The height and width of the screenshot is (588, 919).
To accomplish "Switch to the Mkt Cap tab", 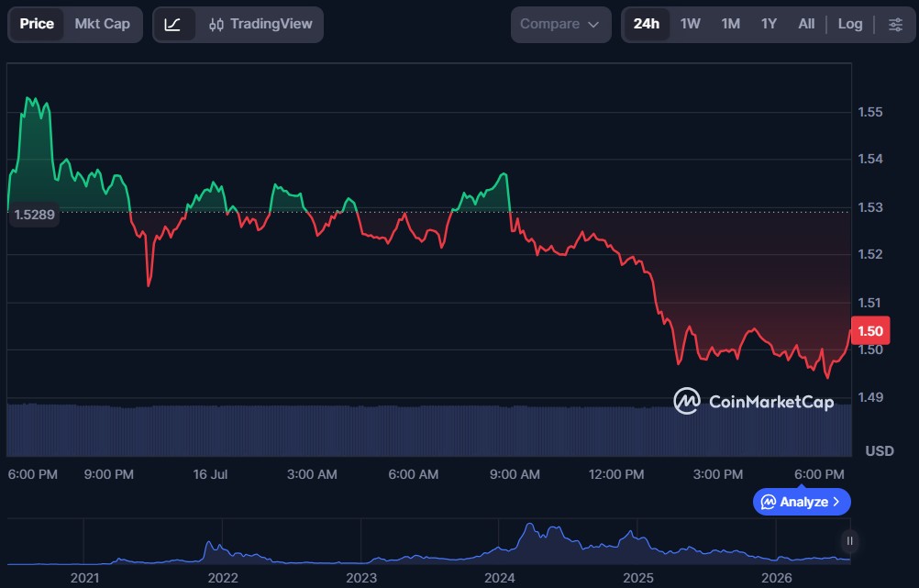I will tap(102, 24).
